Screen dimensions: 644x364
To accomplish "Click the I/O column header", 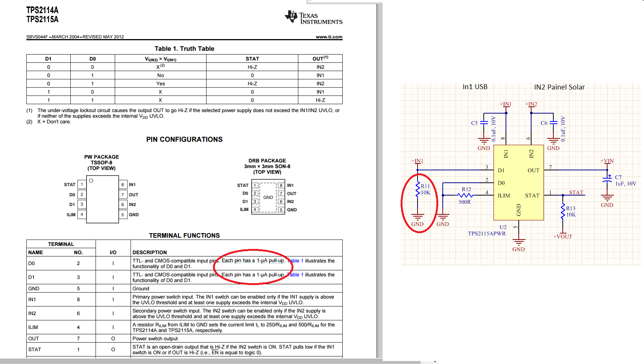I will click(113, 252).
